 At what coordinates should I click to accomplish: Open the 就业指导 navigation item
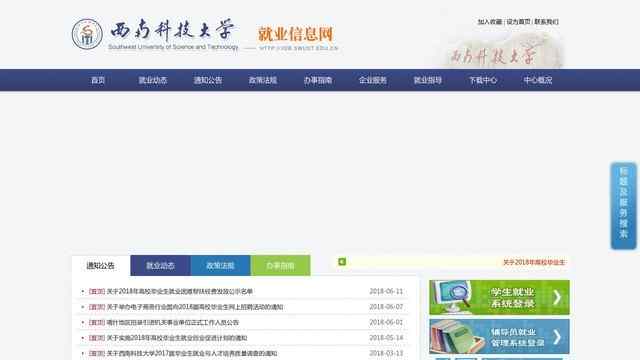point(428,80)
